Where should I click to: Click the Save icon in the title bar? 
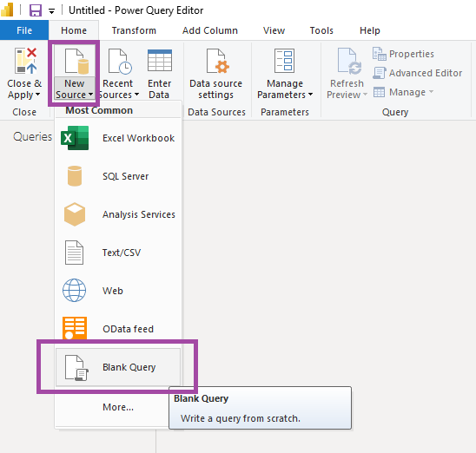[36, 10]
